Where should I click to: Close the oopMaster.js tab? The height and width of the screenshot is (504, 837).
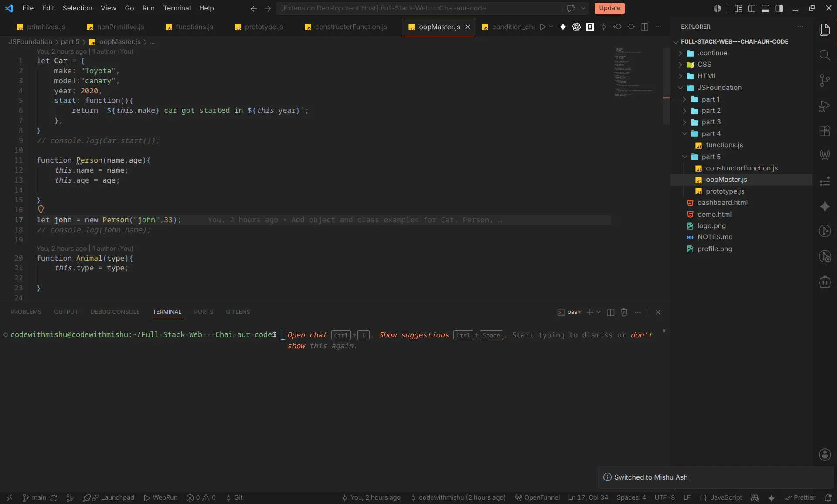pyautogui.click(x=468, y=27)
